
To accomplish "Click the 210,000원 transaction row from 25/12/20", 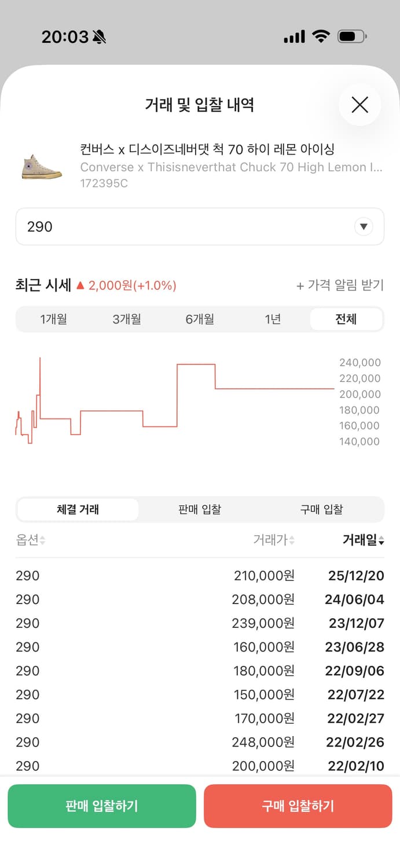I will point(200,575).
